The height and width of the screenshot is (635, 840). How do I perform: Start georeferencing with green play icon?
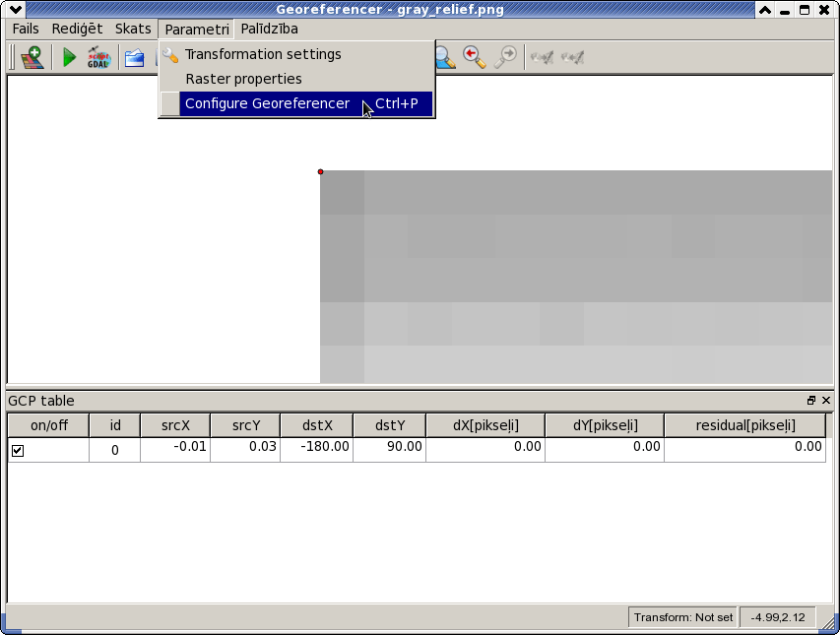69,57
